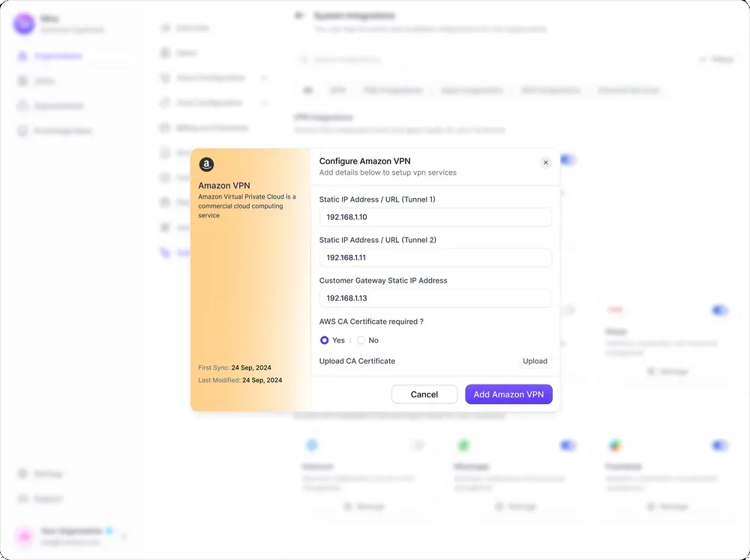The width and height of the screenshot is (750, 560).
Task: Click the multicolor integration icon on the last card
Action: point(615,446)
